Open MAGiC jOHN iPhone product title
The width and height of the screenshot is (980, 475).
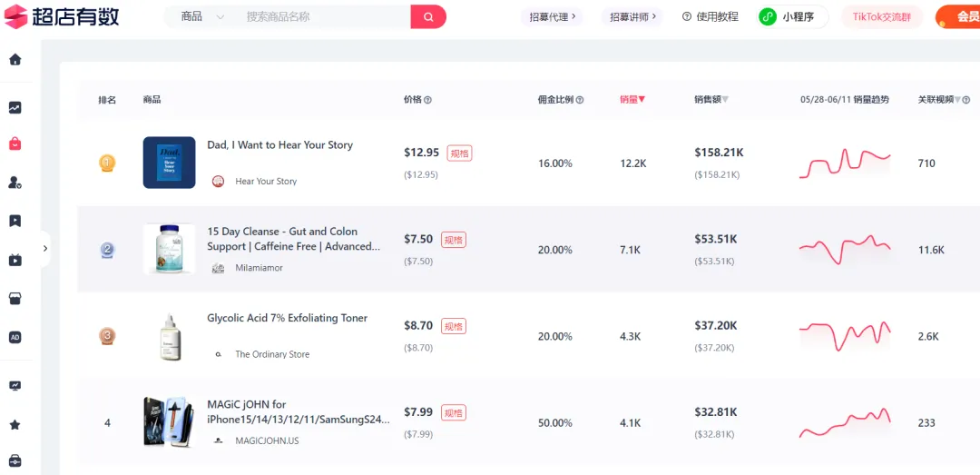click(x=299, y=411)
